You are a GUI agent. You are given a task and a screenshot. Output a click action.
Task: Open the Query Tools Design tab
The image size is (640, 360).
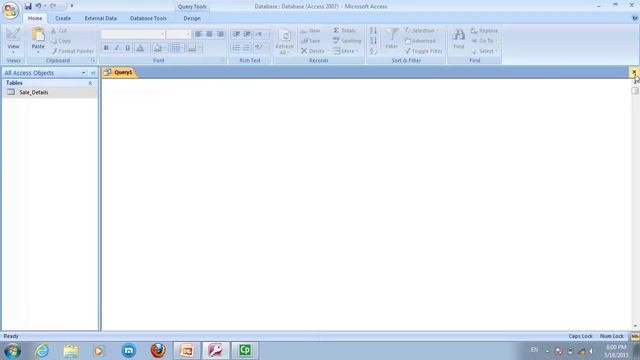(192, 18)
